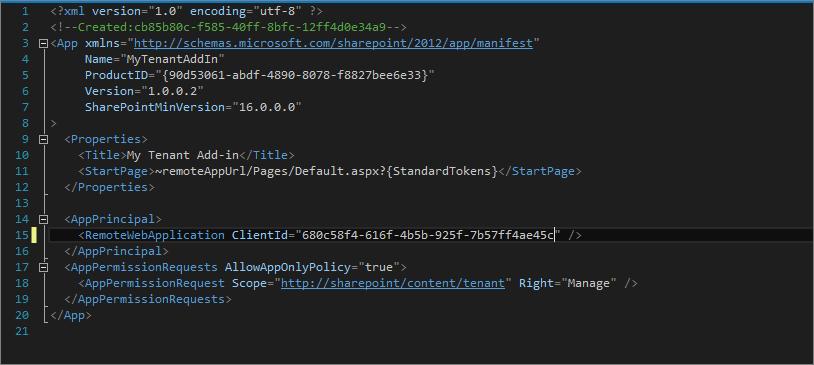Collapse the App root element outline
This screenshot has width=814, height=365.
[44, 44]
